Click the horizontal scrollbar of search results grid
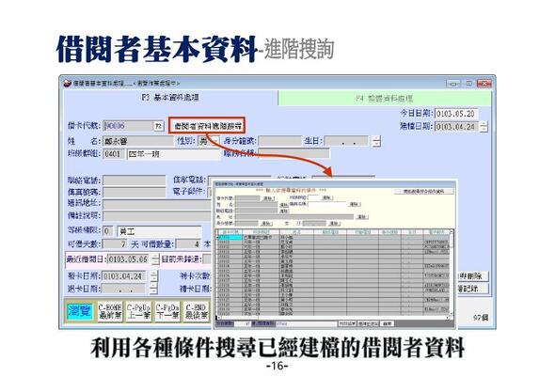The height and width of the screenshot is (392, 555). (333, 318)
